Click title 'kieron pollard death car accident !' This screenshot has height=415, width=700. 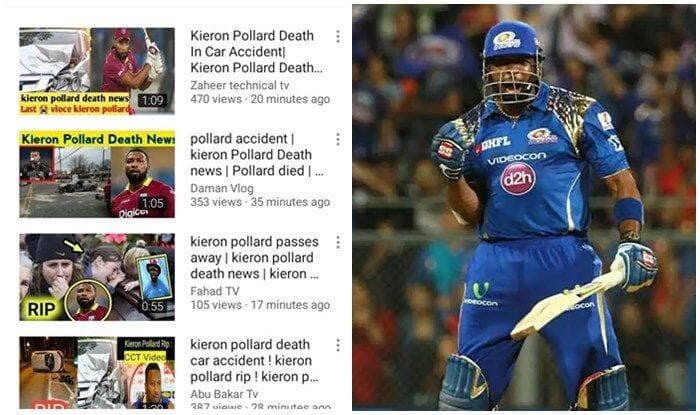tap(254, 361)
